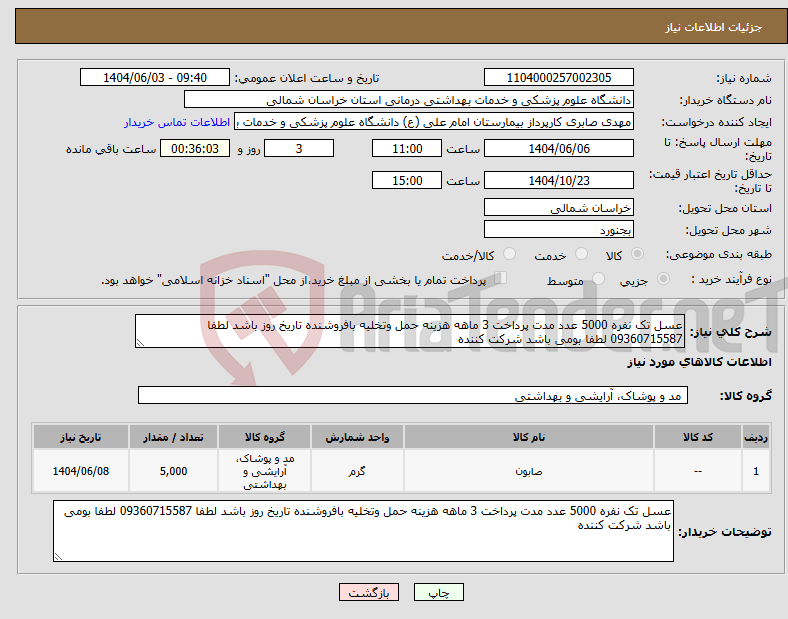This screenshot has width=788, height=619.
Task: Click the delivery city بجنورد field
Action: click(558, 230)
